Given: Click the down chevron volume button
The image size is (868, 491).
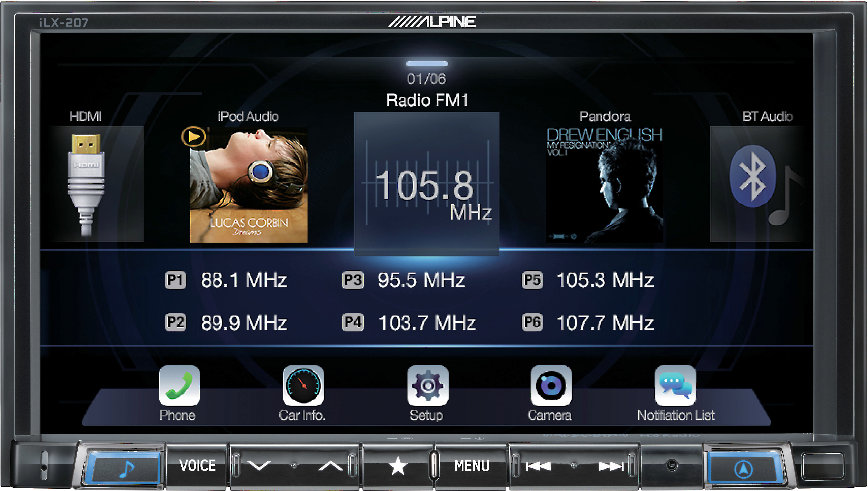Looking at the screenshot, I should pyautogui.click(x=259, y=466).
